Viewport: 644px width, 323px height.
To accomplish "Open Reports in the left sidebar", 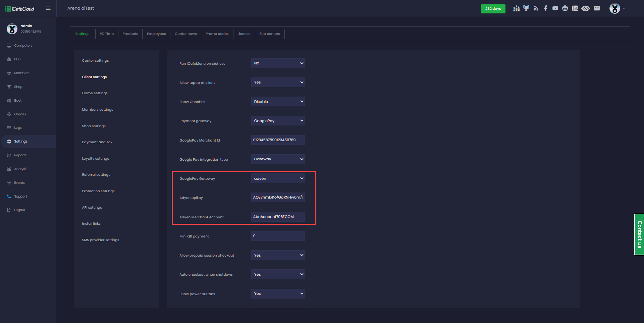I will [20, 155].
